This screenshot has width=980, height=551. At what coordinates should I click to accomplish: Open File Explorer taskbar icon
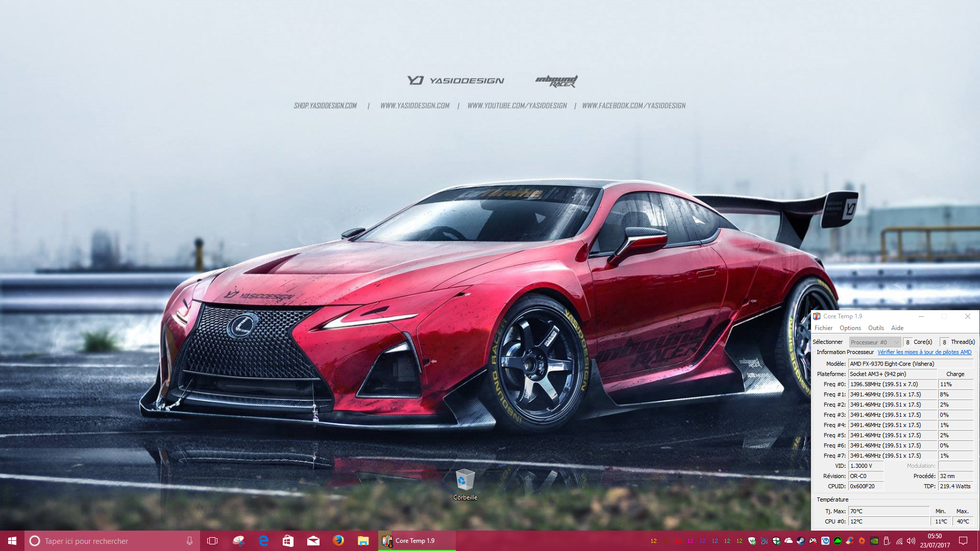pyautogui.click(x=363, y=541)
